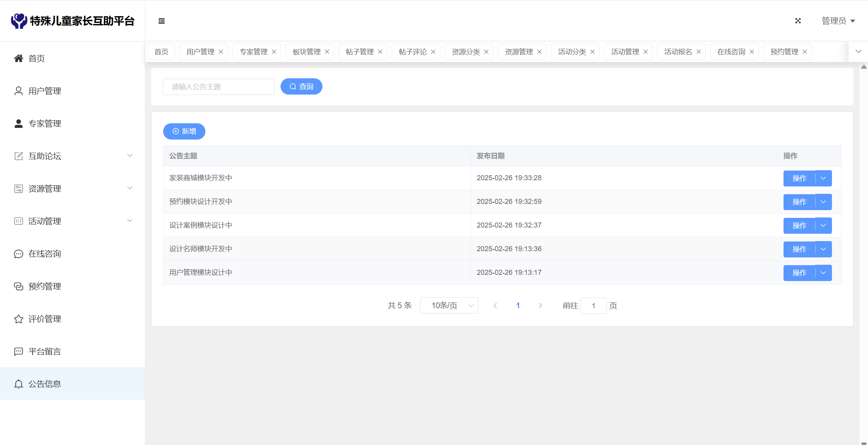Open operation dropdown arrow for 家装商城模块开发中
The height and width of the screenshot is (445, 868).
pyautogui.click(x=823, y=178)
